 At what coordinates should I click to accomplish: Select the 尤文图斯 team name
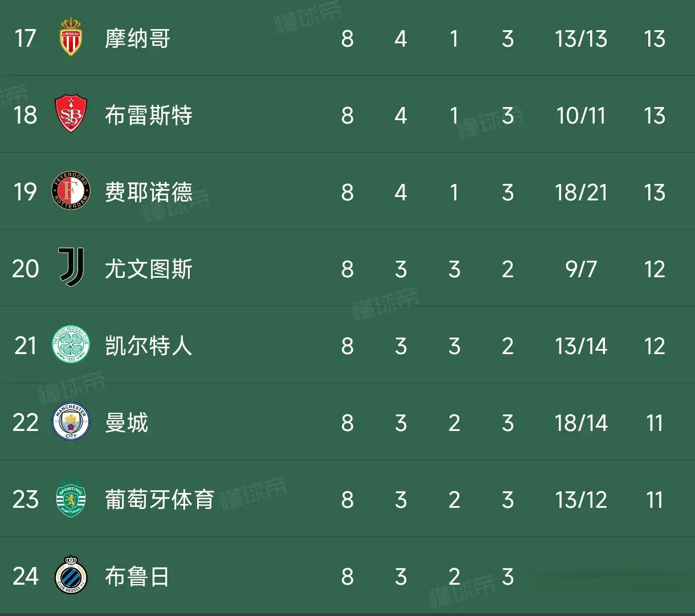pyautogui.click(x=149, y=269)
